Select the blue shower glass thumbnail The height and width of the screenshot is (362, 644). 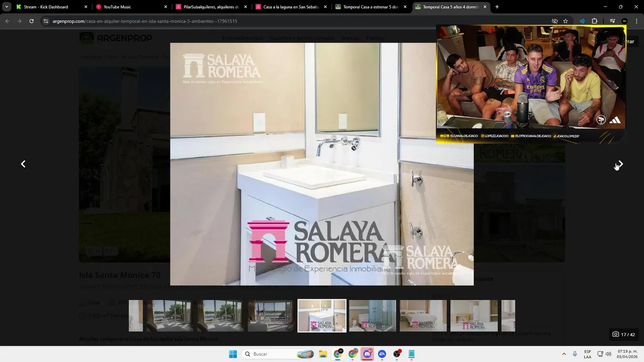(x=372, y=316)
